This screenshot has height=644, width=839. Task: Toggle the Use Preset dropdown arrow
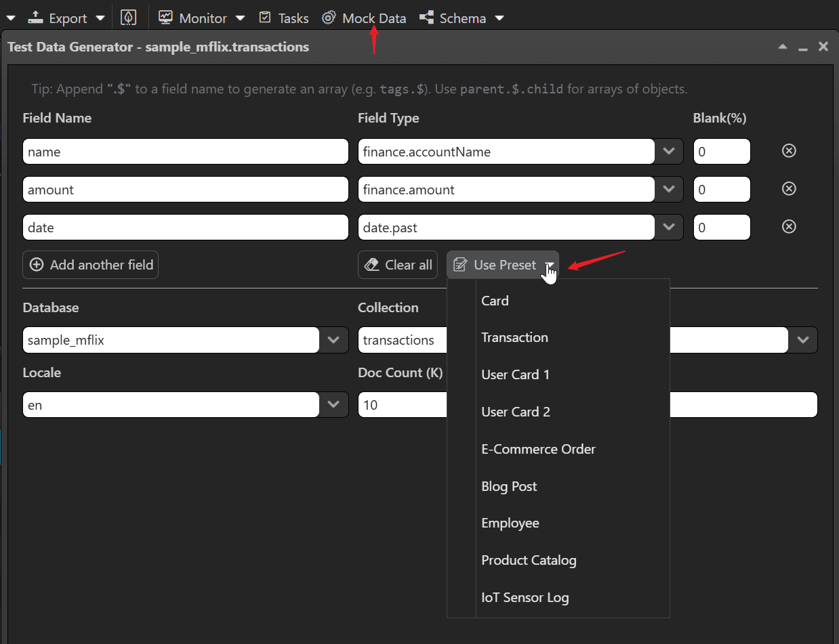(x=550, y=265)
